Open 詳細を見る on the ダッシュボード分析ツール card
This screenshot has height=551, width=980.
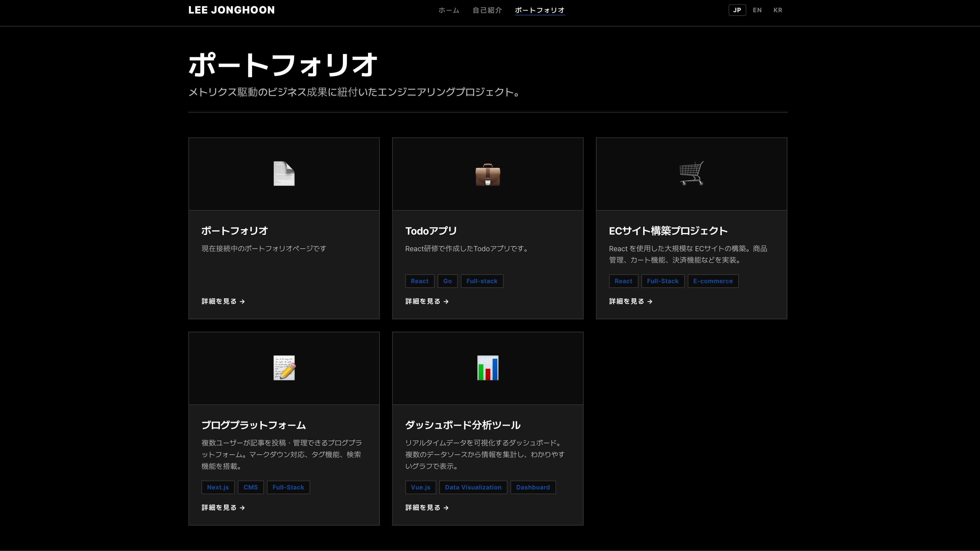[427, 507]
